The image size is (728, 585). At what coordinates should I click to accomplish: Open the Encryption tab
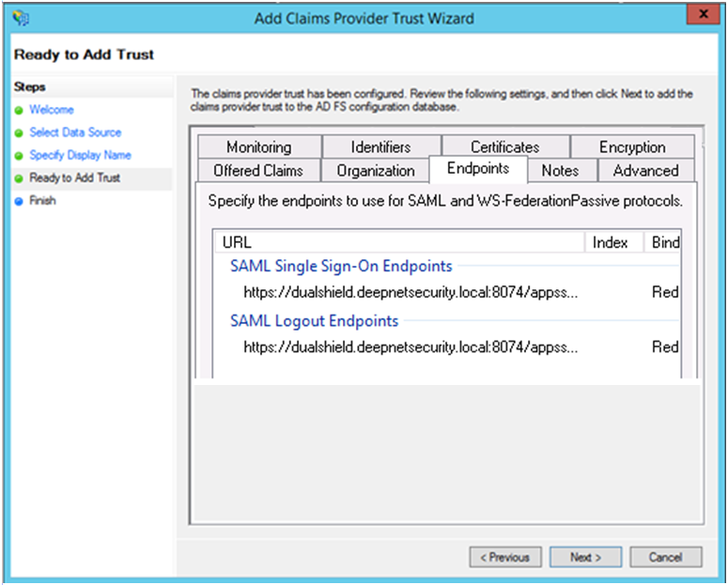[631, 147]
